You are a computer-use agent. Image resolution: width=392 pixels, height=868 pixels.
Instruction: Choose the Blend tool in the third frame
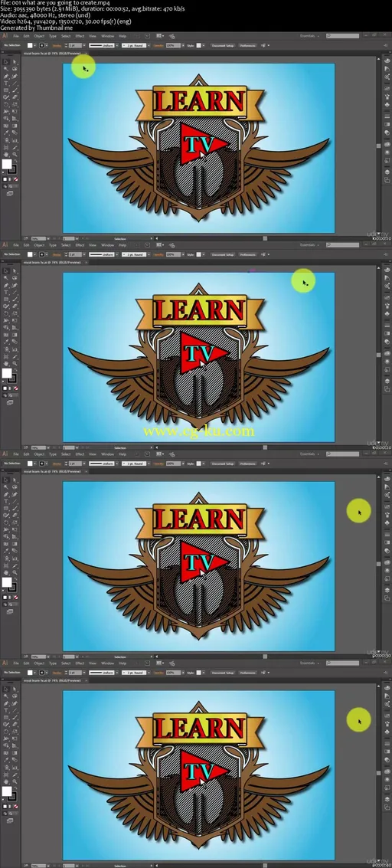pos(15,551)
